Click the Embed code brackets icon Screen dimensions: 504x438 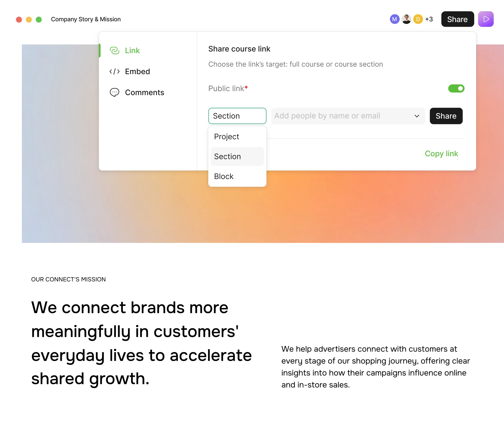click(114, 72)
